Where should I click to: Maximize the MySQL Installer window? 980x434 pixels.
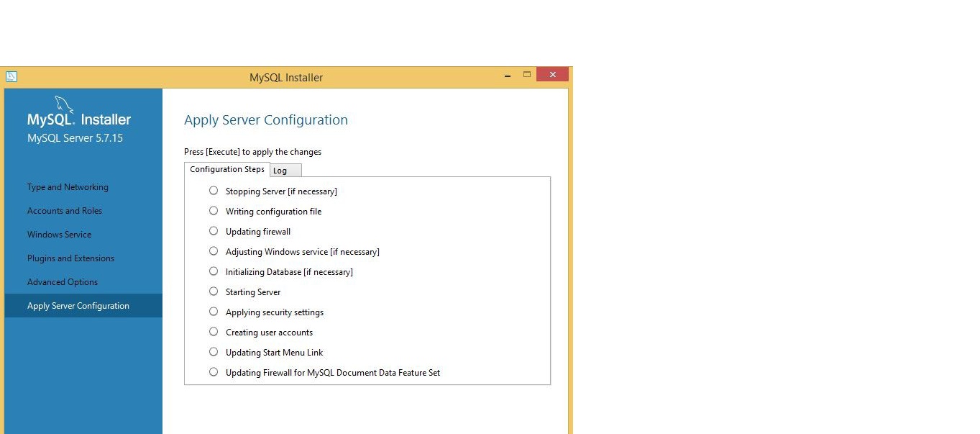(x=527, y=75)
